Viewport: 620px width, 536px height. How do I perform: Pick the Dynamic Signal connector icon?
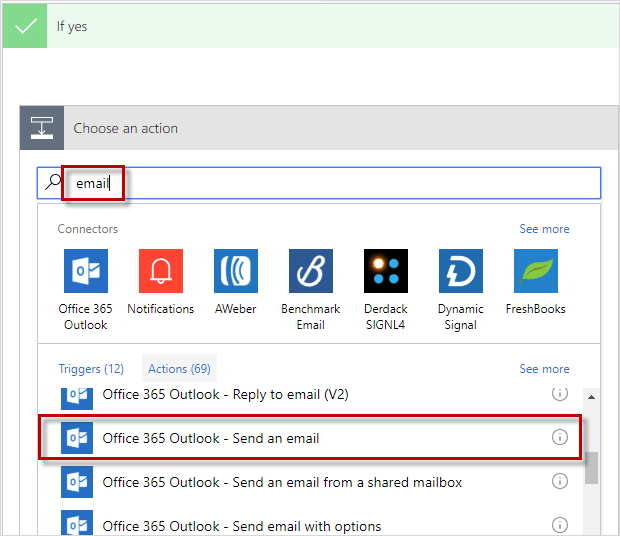pyautogui.click(x=461, y=271)
